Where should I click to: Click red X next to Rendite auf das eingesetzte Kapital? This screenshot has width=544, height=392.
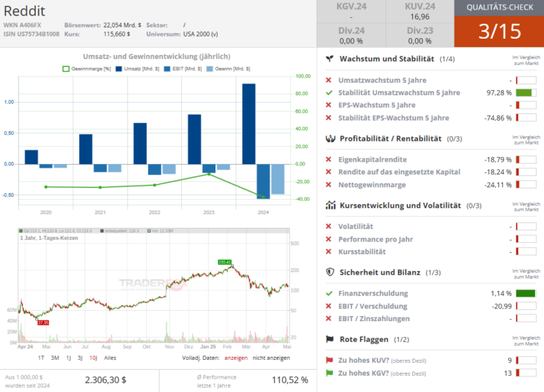329,172
